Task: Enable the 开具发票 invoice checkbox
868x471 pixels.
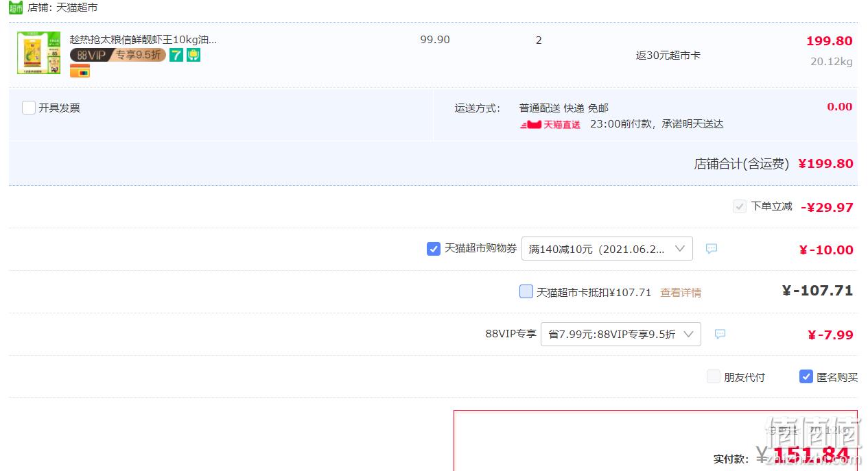Action: 29,108
